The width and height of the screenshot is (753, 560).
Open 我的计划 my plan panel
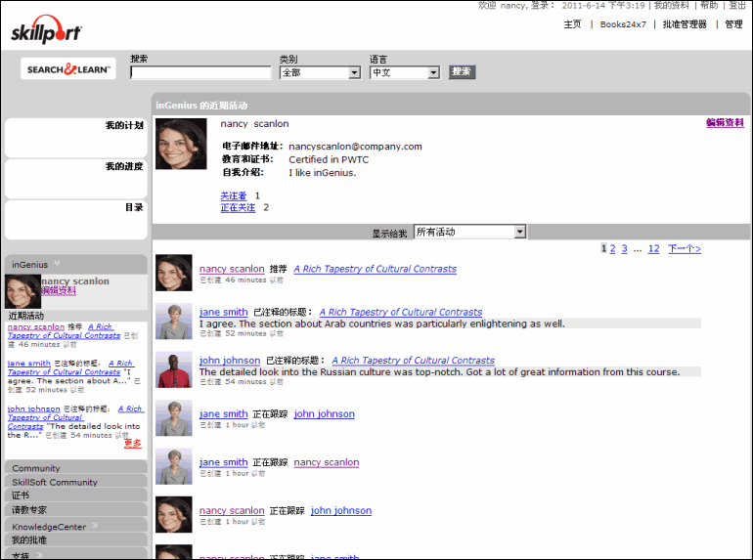[x=76, y=138]
